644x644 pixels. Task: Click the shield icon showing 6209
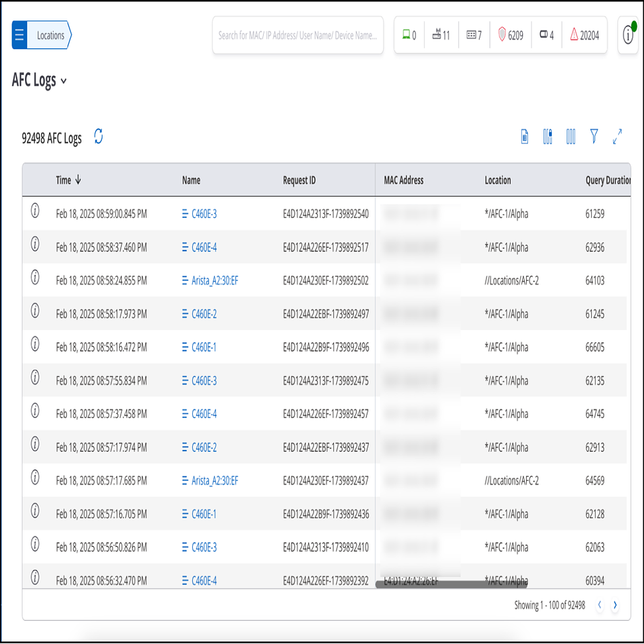coord(511,35)
